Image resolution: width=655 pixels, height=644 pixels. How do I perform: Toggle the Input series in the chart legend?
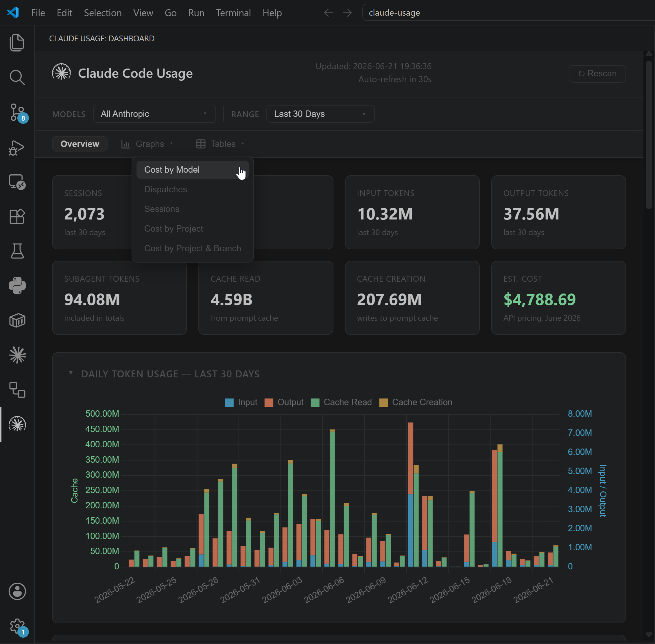tap(241, 403)
